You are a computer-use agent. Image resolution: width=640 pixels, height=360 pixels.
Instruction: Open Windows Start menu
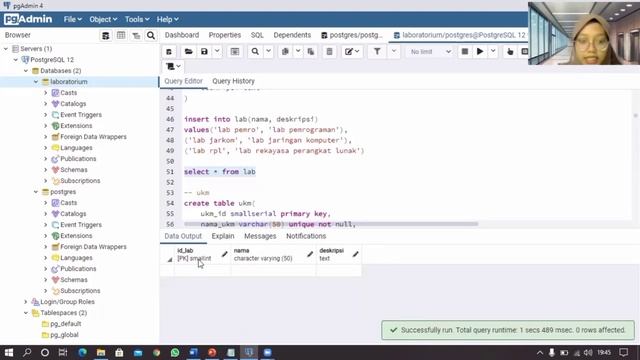pyautogui.click(x=9, y=352)
